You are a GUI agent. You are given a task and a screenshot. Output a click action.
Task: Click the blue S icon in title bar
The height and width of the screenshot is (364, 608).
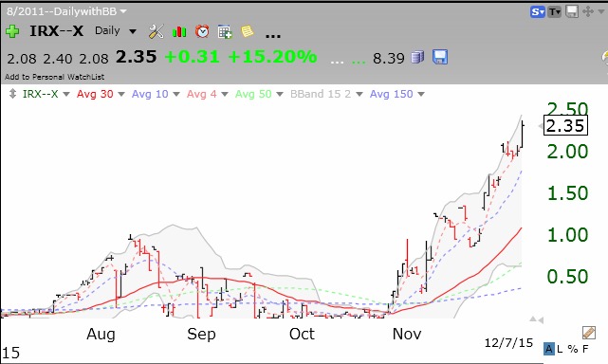coord(538,11)
